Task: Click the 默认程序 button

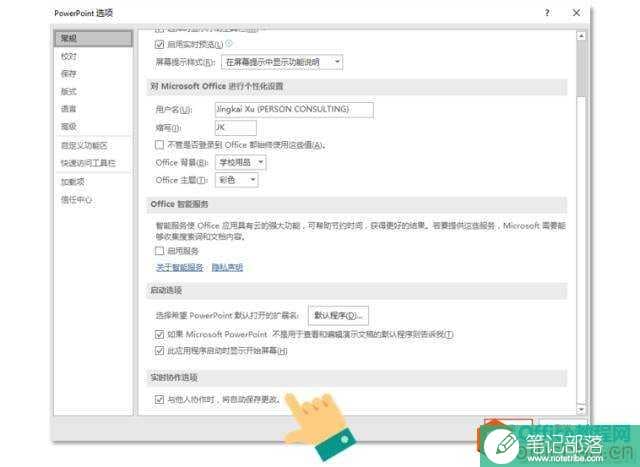Action: 338,316
